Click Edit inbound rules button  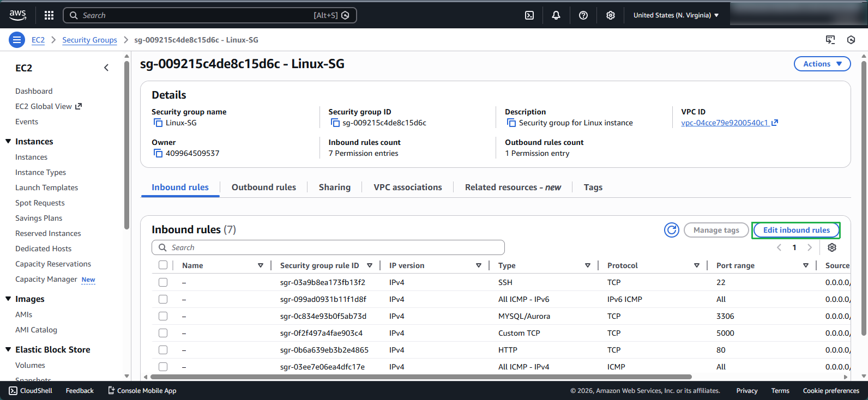point(797,230)
